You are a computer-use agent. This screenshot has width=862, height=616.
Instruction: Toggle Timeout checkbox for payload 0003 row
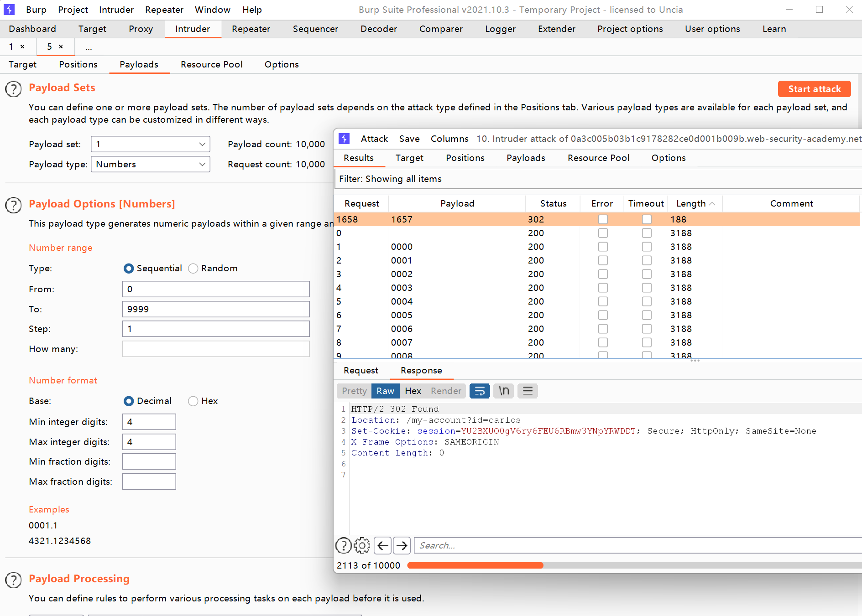(x=647, y=288)
